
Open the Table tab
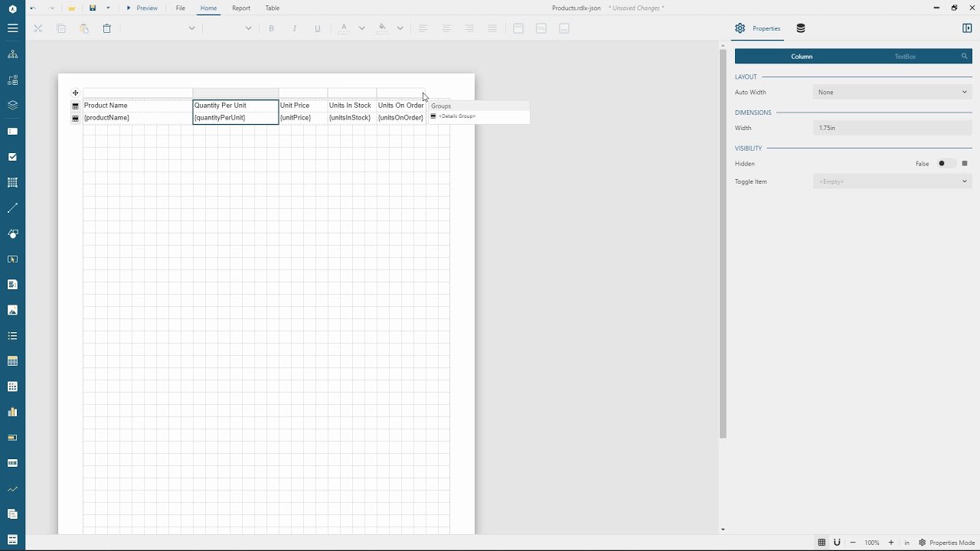(272, 8)
